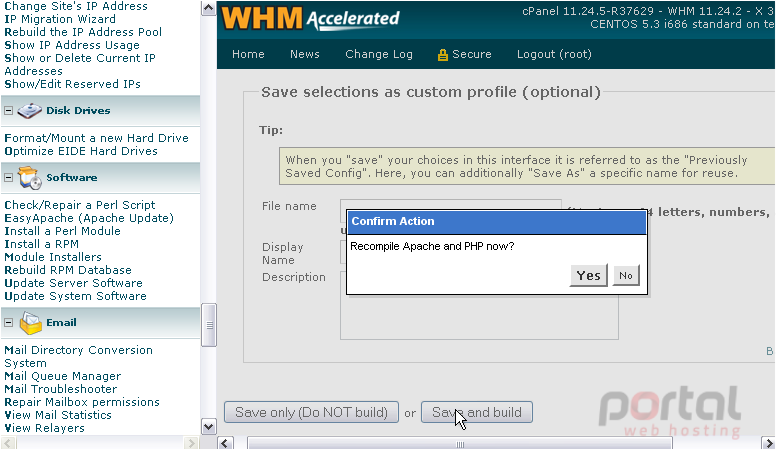Click sidebar scroll down arrow
776x450 pixels.
208,427
